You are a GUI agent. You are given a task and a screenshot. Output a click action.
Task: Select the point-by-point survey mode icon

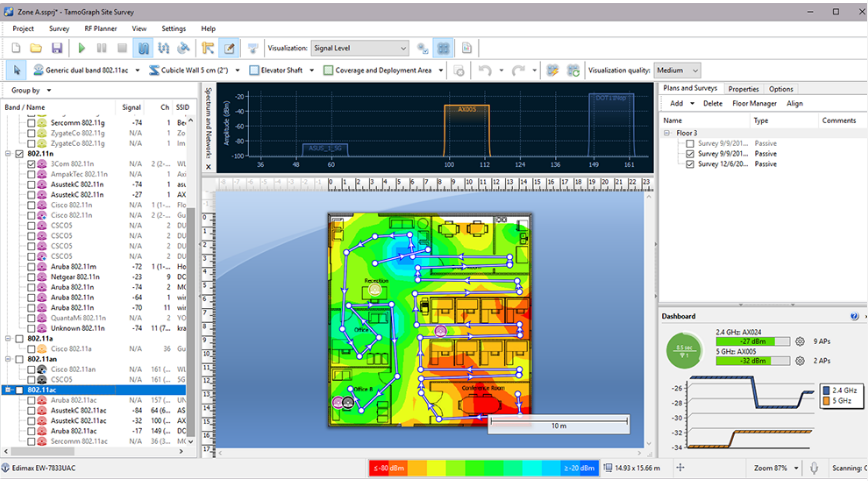click(x=163, y=48)
